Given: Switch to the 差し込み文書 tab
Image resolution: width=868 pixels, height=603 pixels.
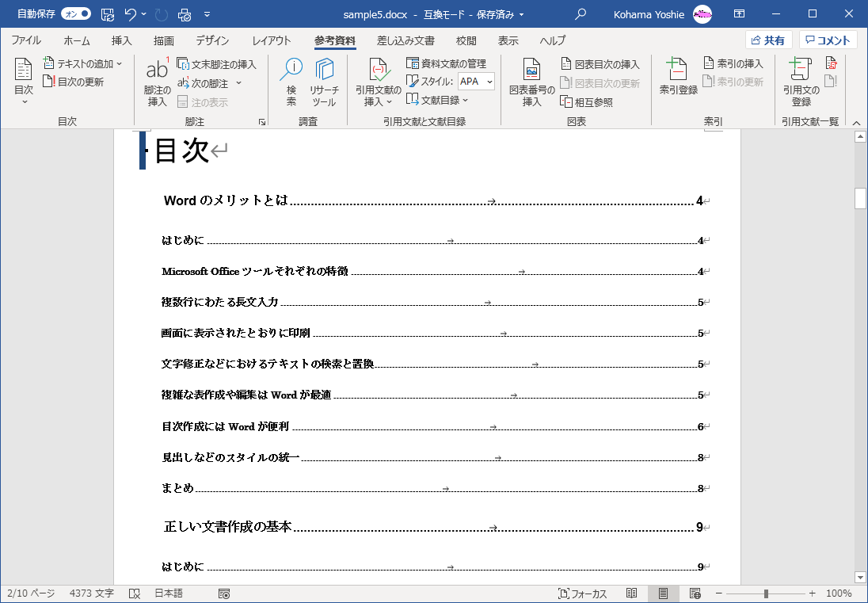Looking at the screenshot, I should point(405,40).
